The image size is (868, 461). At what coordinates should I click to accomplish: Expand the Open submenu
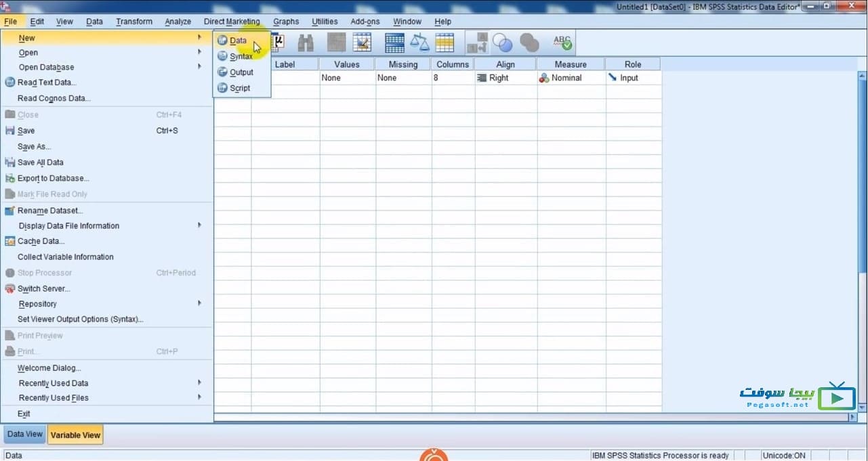(106, 52)
